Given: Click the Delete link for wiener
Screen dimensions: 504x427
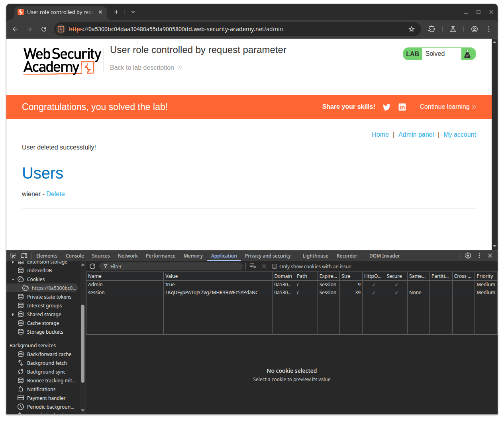Looking at the screenshot, I should point(55,194).
